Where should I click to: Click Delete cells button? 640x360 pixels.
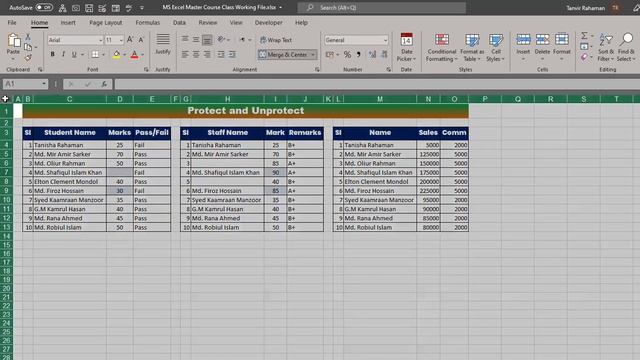click(542, 47)
